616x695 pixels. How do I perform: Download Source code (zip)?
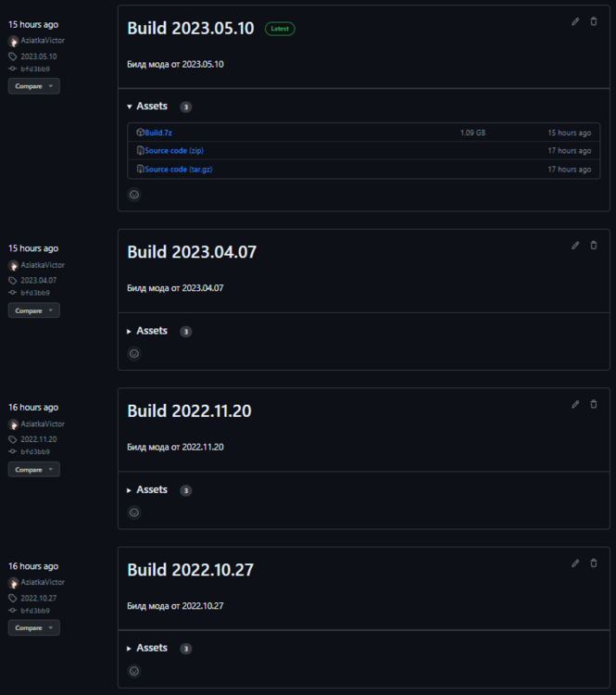176,151
